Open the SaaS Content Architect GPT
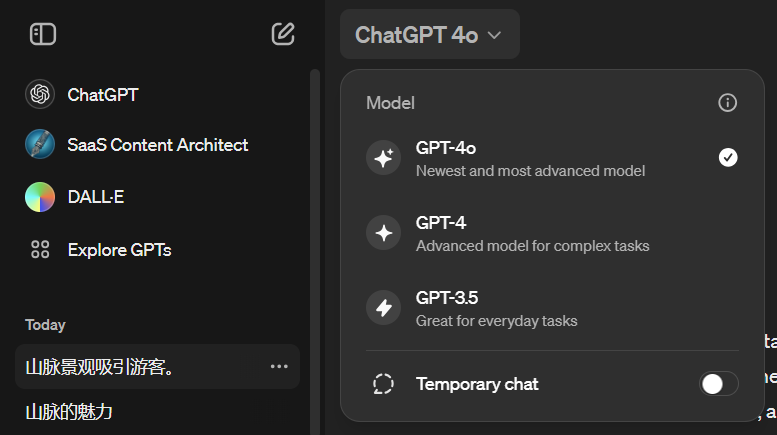Viewport: 777px width, 435px height. tap(158, 144)
